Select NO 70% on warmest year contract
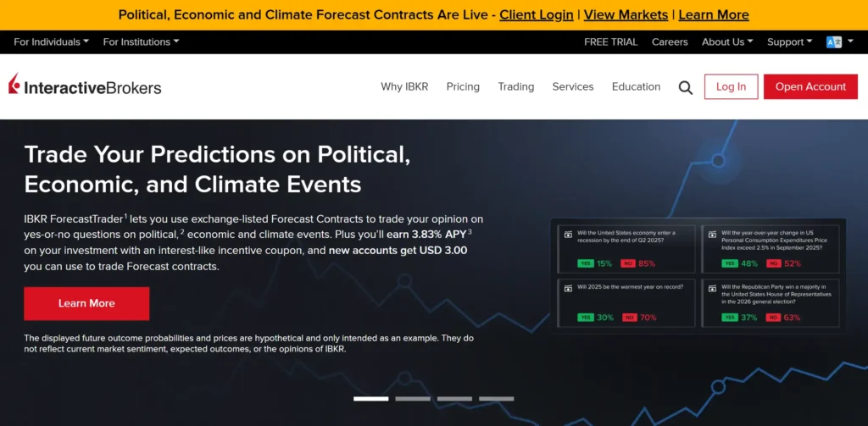This screenshot has width=868, height=426. coord(639,318)
